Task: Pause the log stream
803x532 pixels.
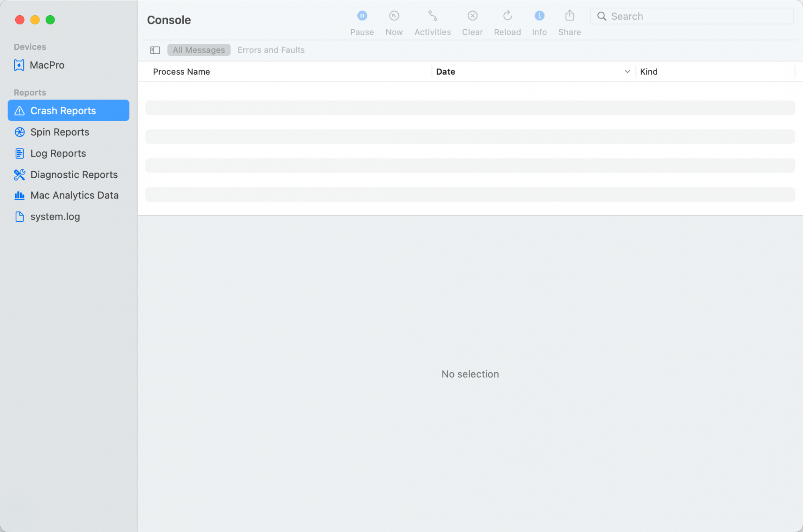Action: coord(362,16)
